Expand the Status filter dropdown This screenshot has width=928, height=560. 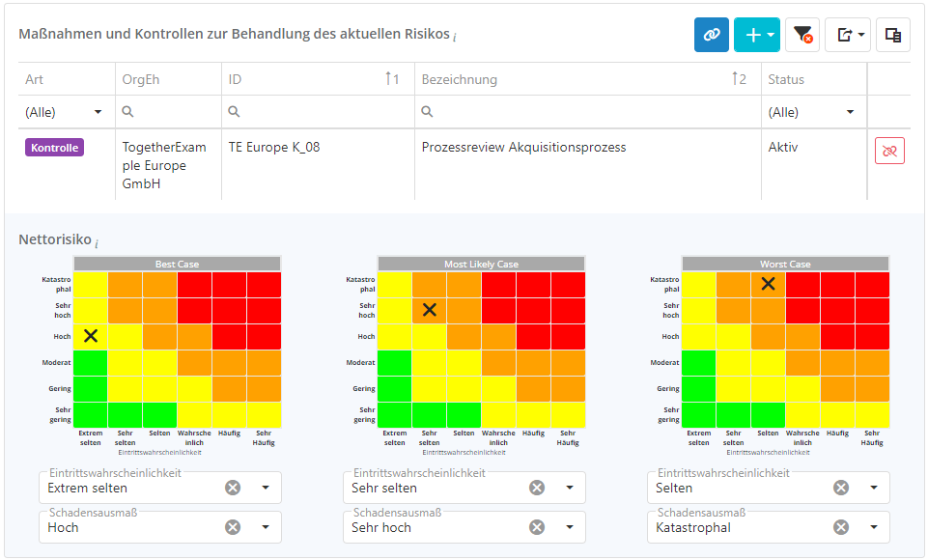pyautogui.click(x=850, y=112)
